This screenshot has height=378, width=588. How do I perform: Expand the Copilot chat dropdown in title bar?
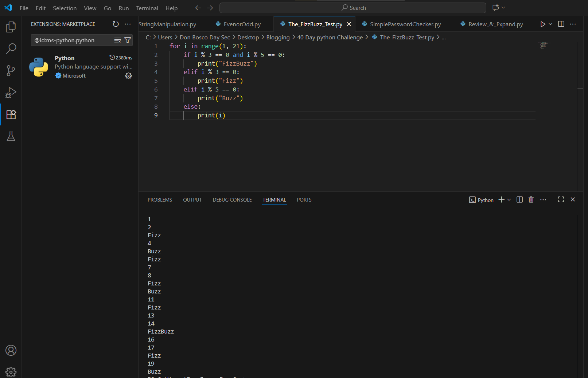[x=503, y=8]
